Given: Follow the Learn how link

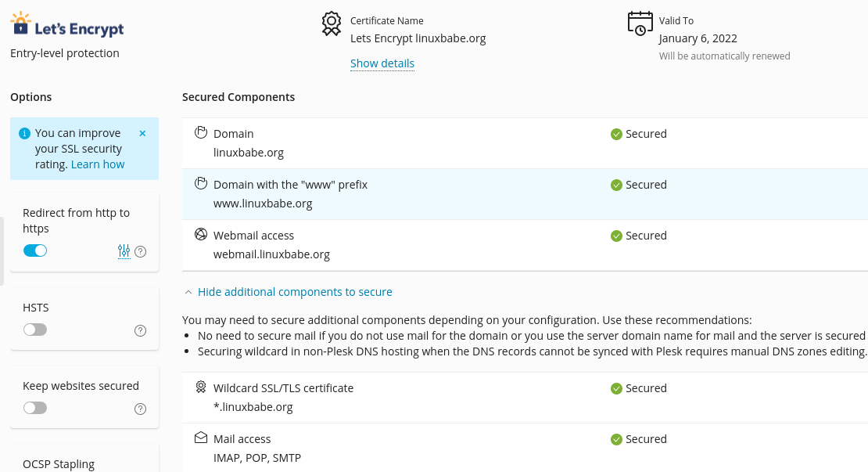Looking at the screenshot, I should 98,164.
